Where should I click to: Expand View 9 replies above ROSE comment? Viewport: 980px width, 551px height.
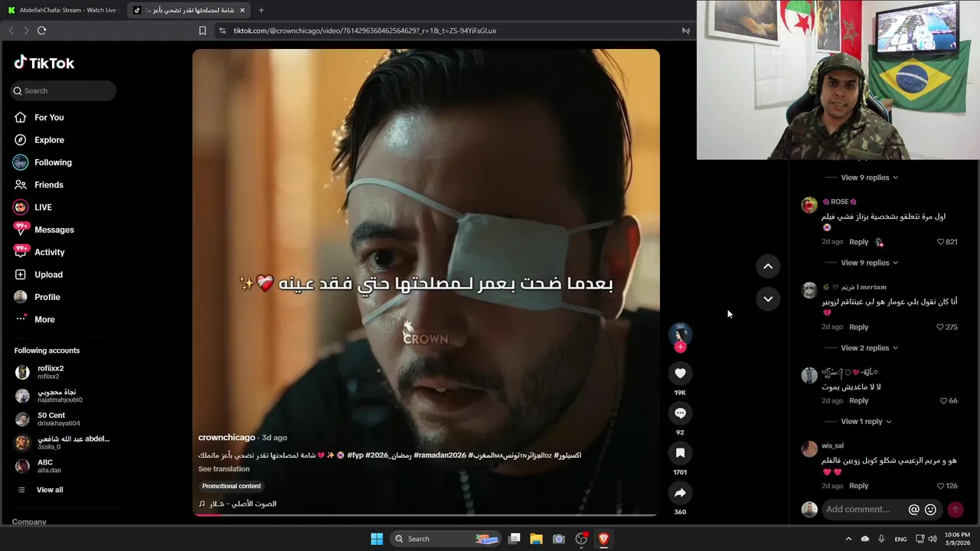pyautogui.click(x=869, y=178)
